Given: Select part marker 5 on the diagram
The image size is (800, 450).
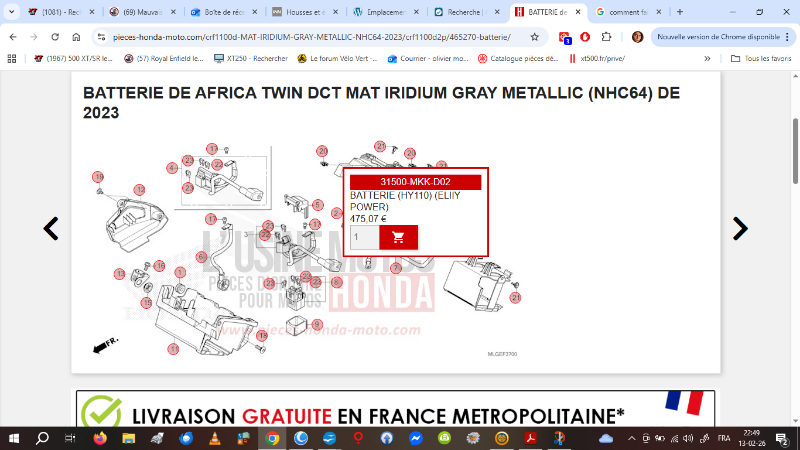Looking at the screenshot, I should pyautogui.click(x=317, y=205).
